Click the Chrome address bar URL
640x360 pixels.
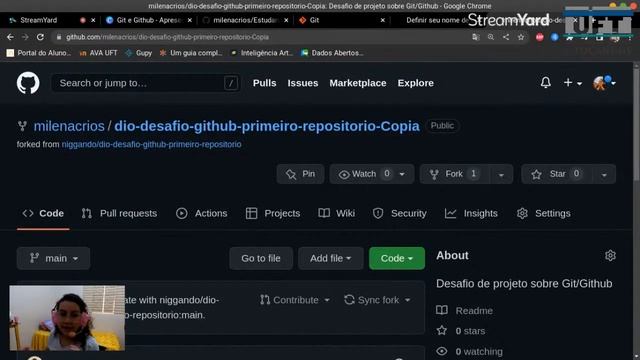click(167, 37)
